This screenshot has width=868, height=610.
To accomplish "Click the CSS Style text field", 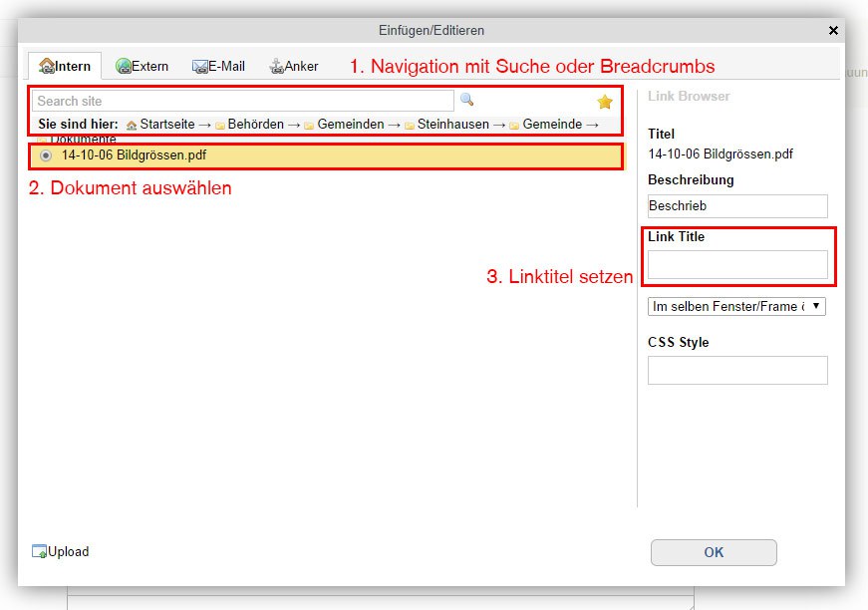I will click(x=737, y=370).
